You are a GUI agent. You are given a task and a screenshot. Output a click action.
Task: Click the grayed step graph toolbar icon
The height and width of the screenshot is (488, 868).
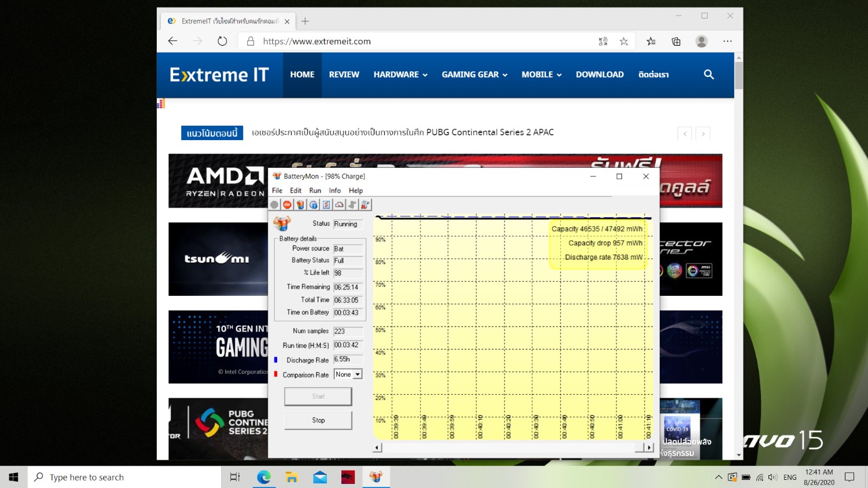click(352, 204)
